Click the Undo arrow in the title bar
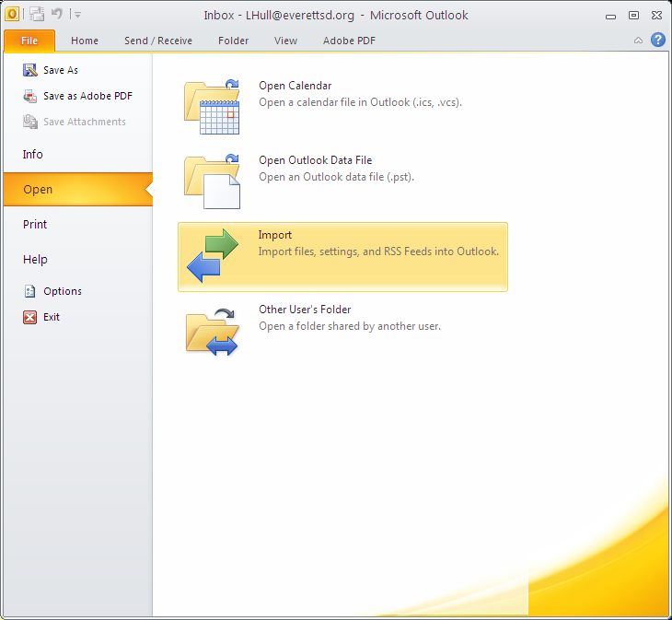672x620 pixels. [x=56, y=14]
